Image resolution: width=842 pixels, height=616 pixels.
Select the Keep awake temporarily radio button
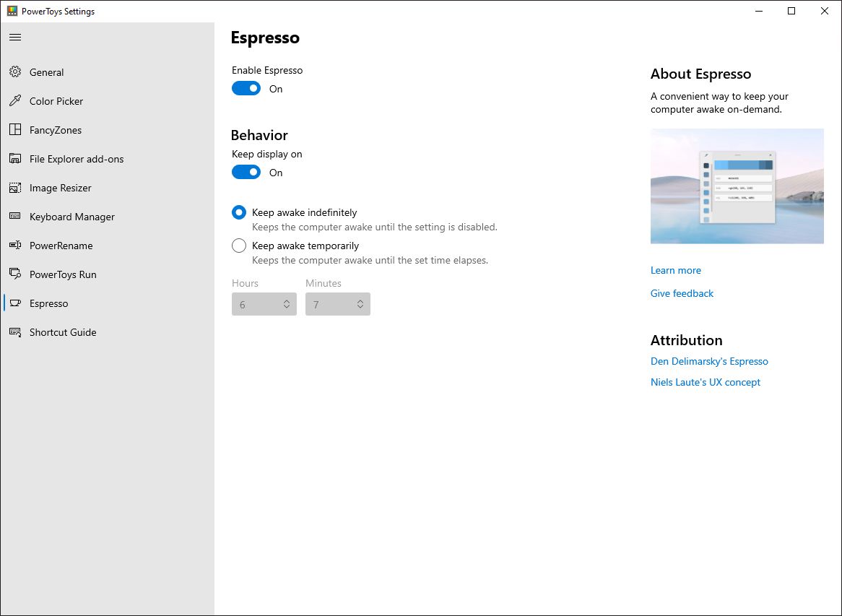[239, 246]
